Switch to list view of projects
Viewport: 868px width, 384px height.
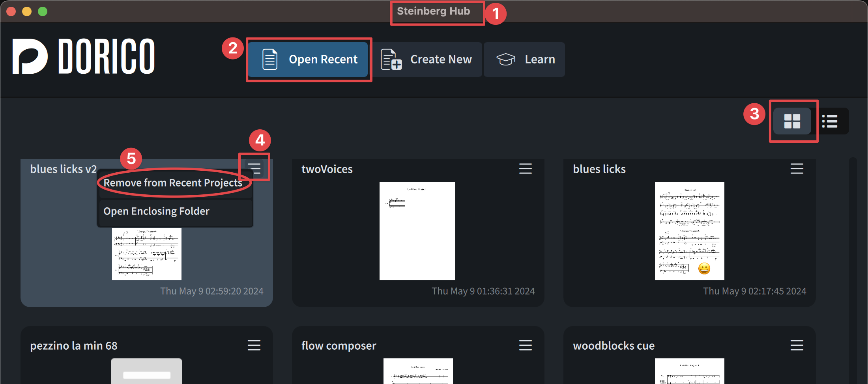(830, 121)
